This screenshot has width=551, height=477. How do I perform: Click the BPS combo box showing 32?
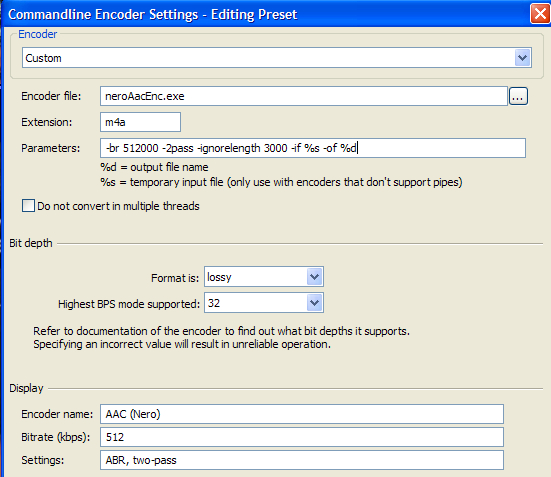pyautogui.click(x=264, y=303)
